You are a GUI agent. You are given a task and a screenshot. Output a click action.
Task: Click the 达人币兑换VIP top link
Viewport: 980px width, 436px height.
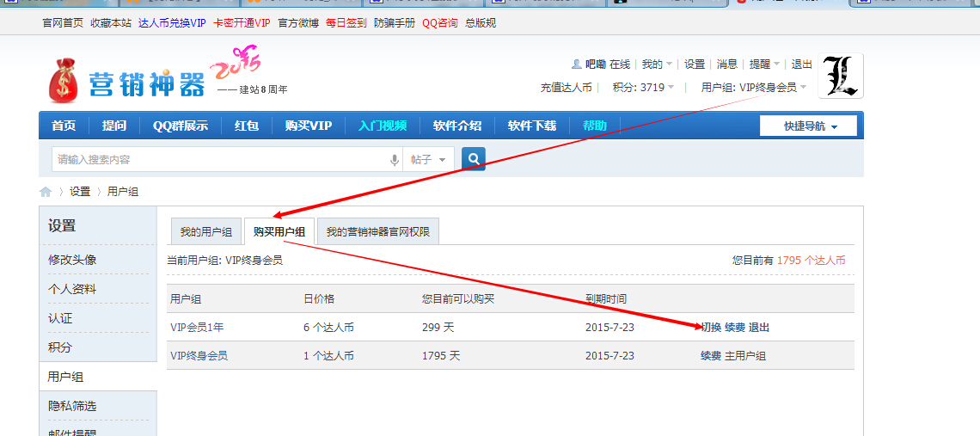[172, 23]
